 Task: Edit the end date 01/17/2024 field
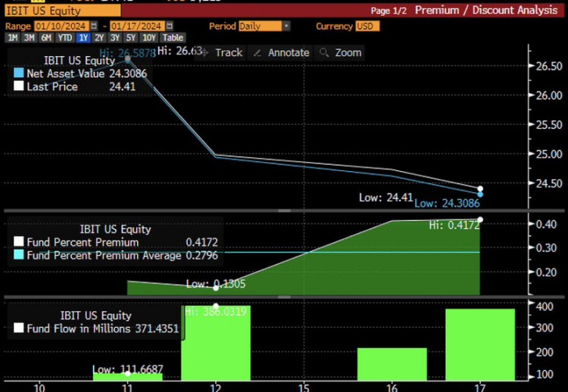[137, 26]
